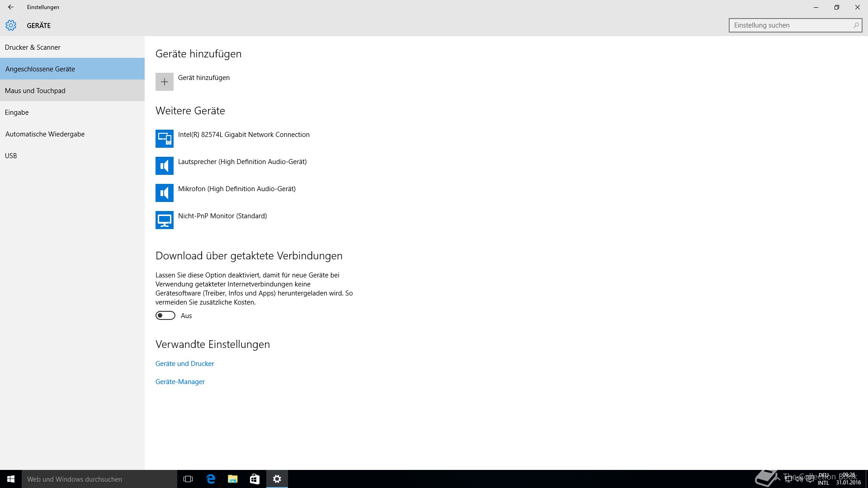Open the Store app from the taskbar
The width and height of the screenshot is (868, 488).
point(255,479)
